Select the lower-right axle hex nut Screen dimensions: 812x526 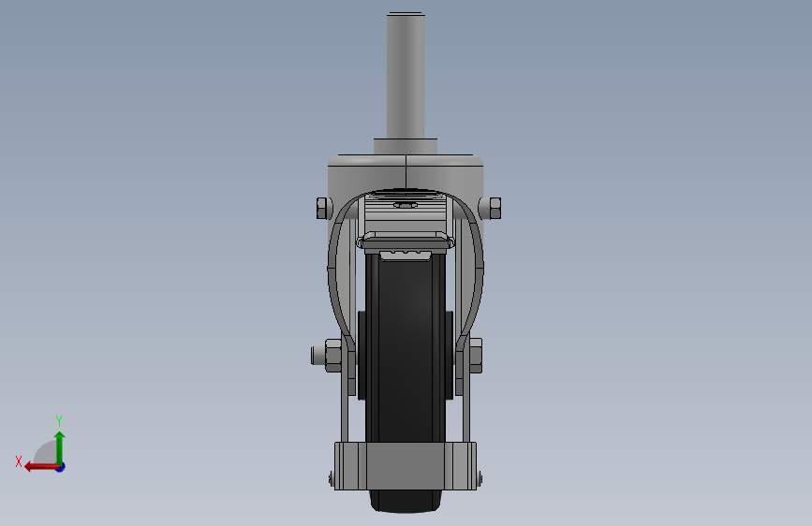tap(476, 356)
